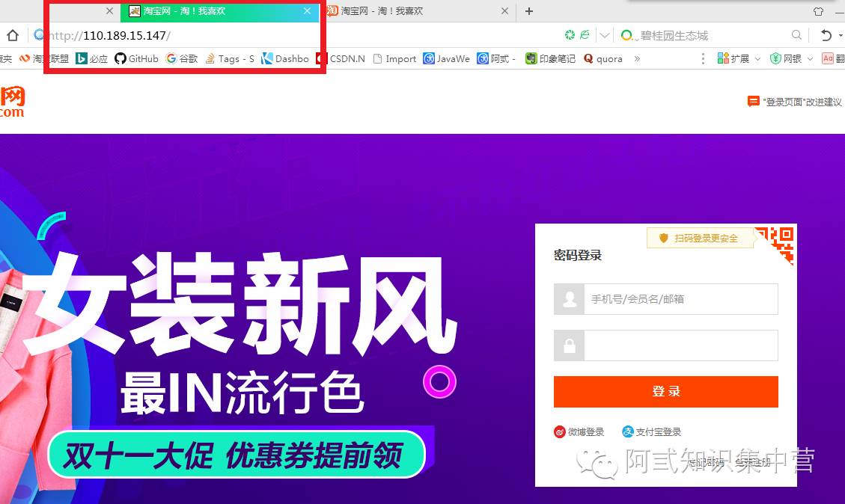Open the 谷歌 Google bookmark
Screen dimensions: 845x504
tap(181, 58)
